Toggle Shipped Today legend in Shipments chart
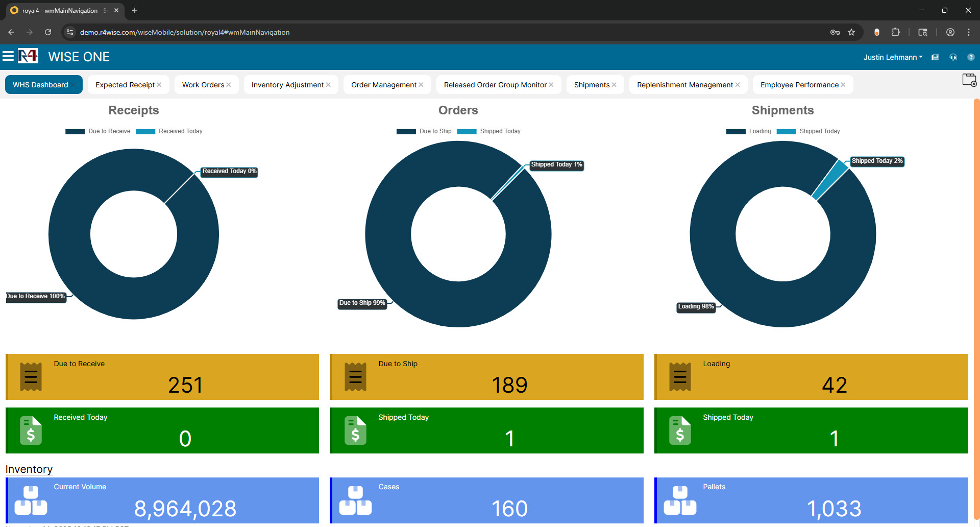The width and height of the screenshot is (980, 527). pyautogui.click(x=808, y=131)
